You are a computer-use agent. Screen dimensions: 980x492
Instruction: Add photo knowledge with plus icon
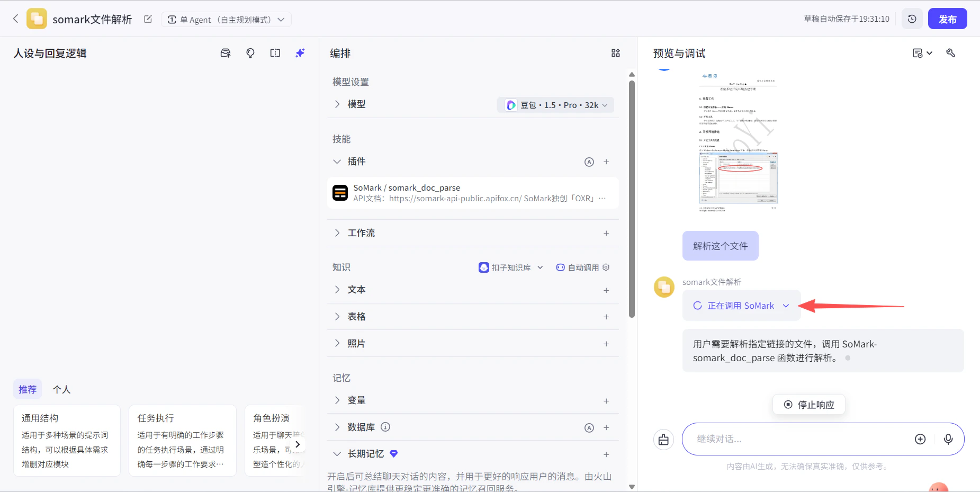click(x=606, y=344)
